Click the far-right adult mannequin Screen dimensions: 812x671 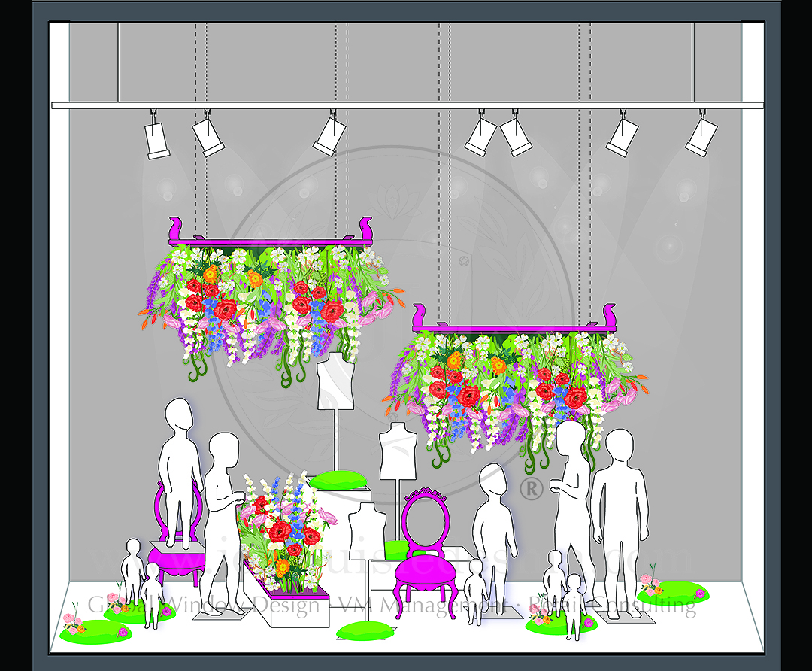(618, 519)
